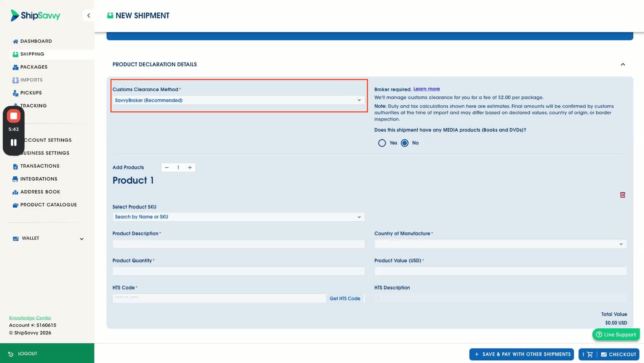Screen dimensions: 644x363
Task: Stop the screen recording
Action: click(14, 116)
